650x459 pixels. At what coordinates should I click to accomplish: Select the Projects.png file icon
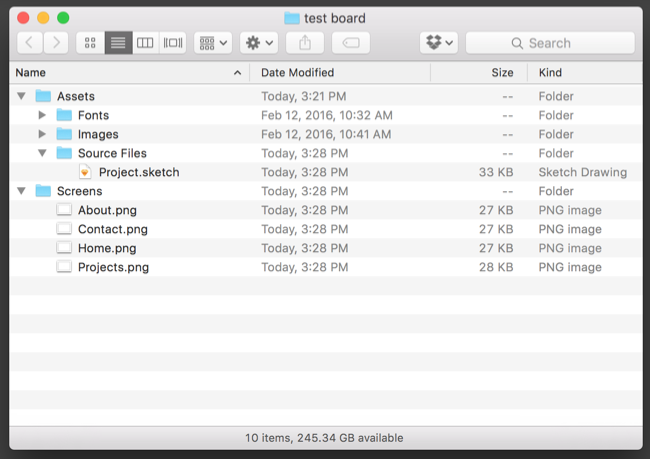(64, 267)
